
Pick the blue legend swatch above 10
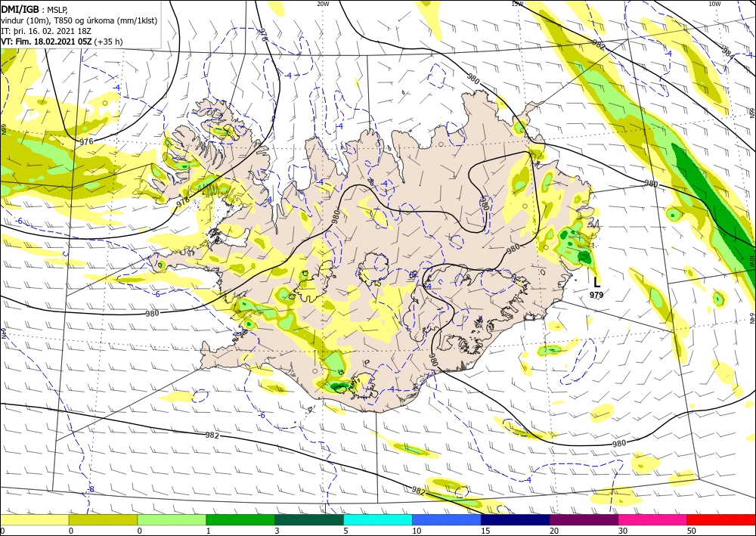(x=447, y=519)
